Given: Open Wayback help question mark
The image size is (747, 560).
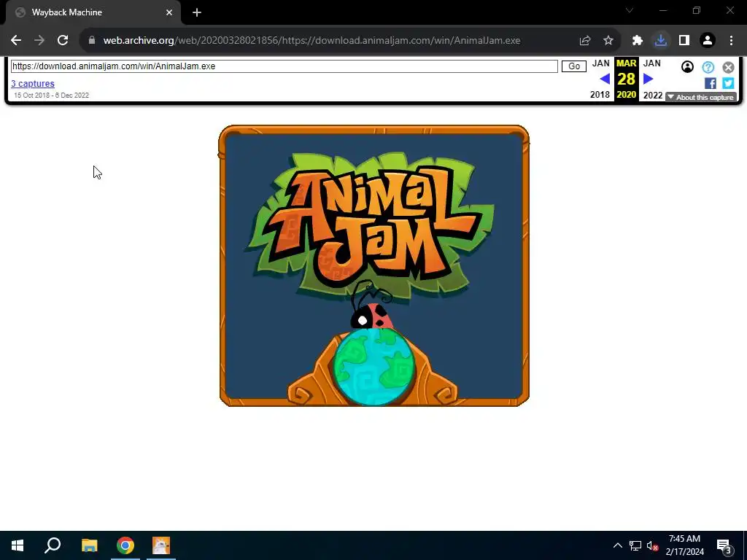Looking at the screenshot, I should (x=708, y=67).
